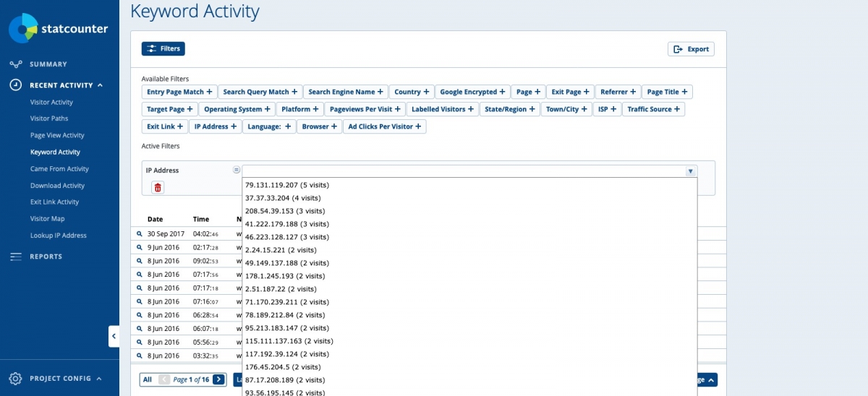Add the Language filter
The height and width of the screenshot is (396, 868).
pos(269,126)
